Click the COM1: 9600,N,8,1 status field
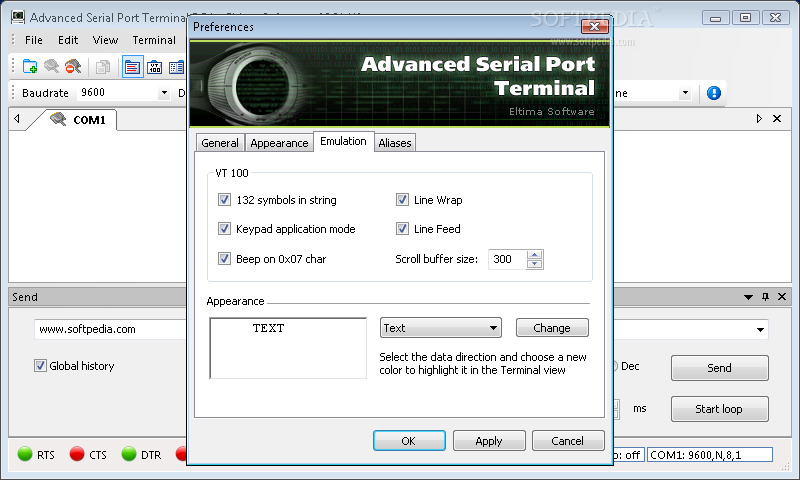The height and width of the screenshot is (480, 800). tap(710, 454)
